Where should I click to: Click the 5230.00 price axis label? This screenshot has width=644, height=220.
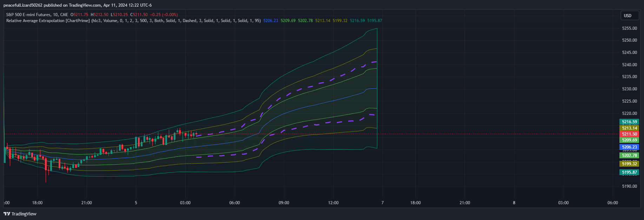click(629, 89)
